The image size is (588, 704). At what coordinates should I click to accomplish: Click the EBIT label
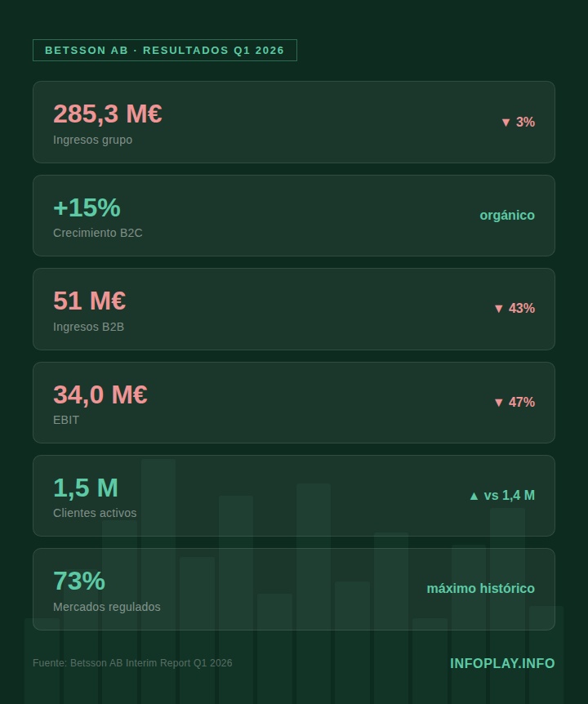(66, 420)
